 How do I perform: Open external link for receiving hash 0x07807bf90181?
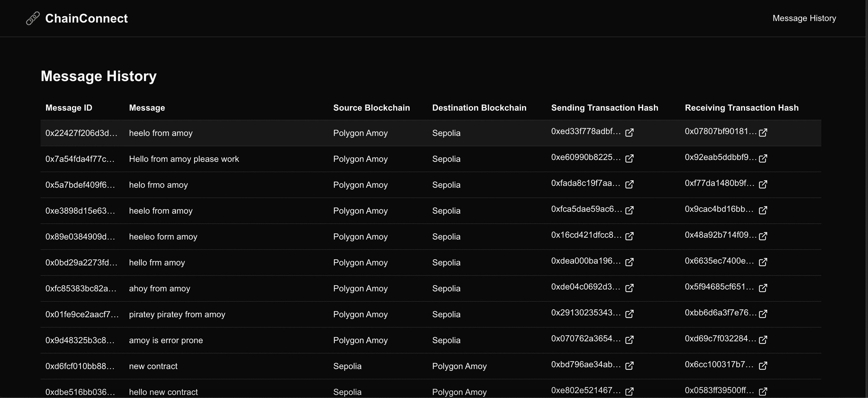(x=763, y=132)
